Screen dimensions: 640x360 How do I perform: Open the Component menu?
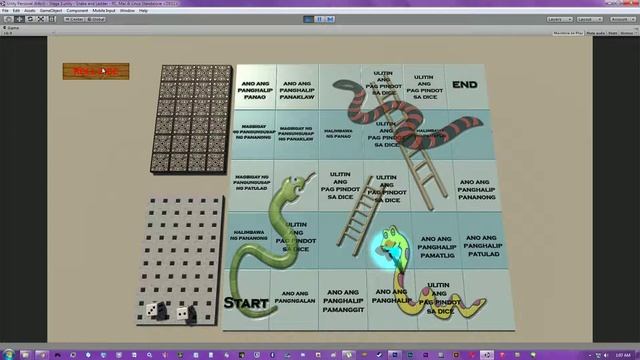pos(77,11)
